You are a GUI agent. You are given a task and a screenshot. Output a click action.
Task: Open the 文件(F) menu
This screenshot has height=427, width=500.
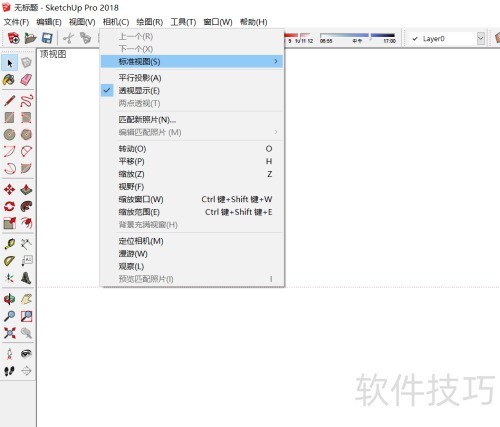coord(16,22)
